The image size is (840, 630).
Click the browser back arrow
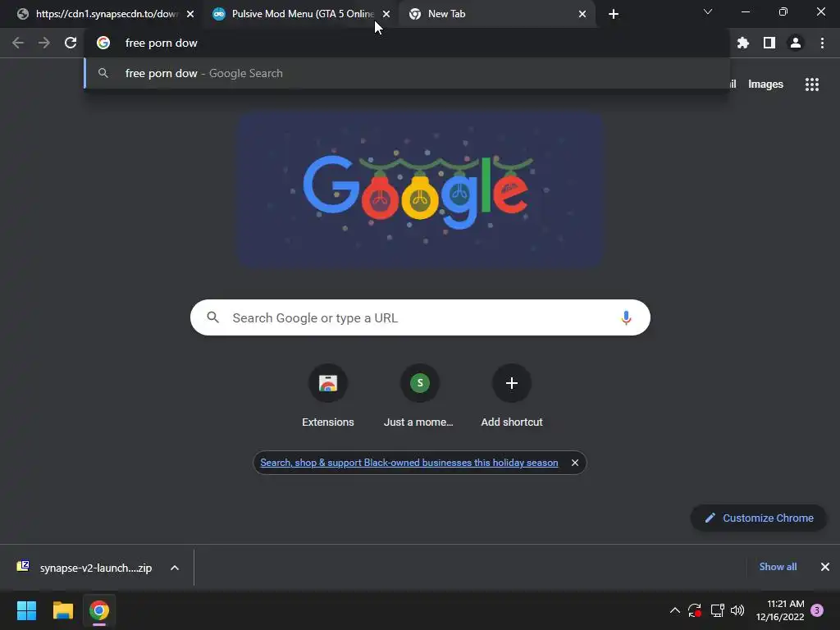(18, 43)
